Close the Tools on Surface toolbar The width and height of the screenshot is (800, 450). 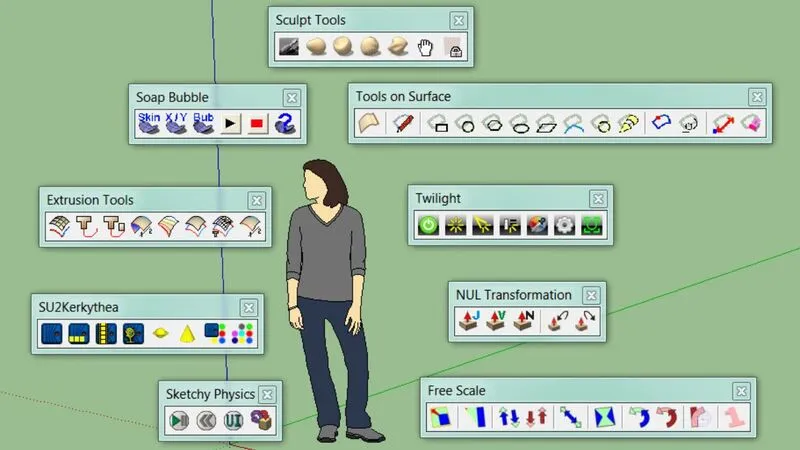tap(757, 96)
